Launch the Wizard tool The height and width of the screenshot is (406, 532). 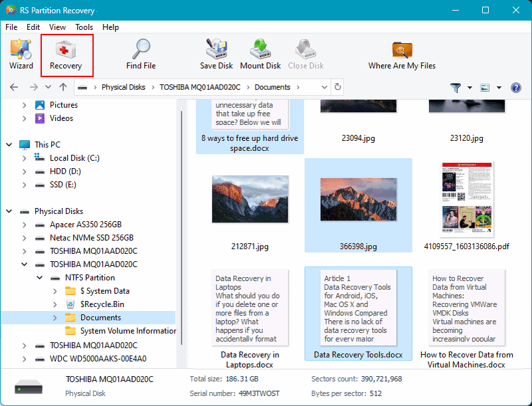click(21, 54)
